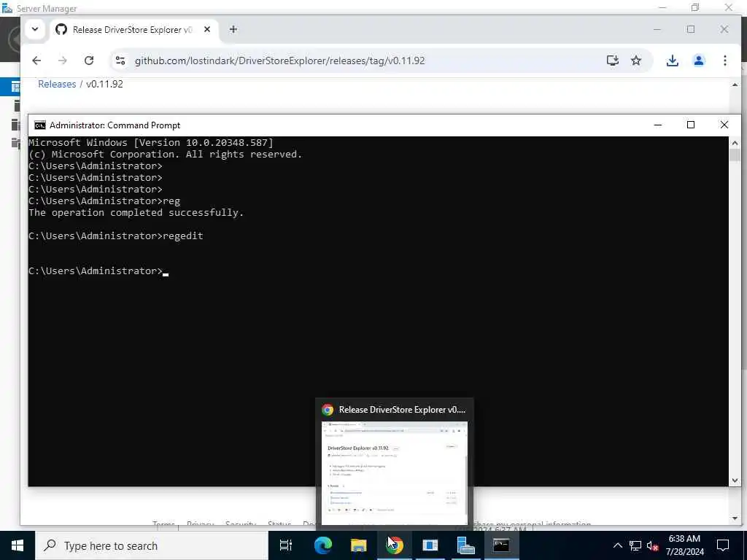747x560 pixels.
Task: Click the Command Prompt title bar icon
Action: 40,125
